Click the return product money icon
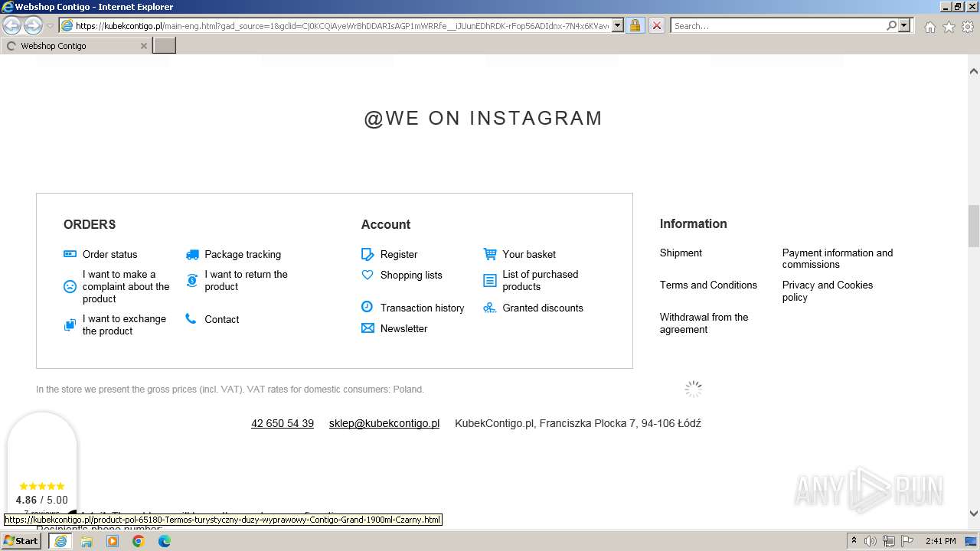This screenshot has width=980, height=551. coord(191,281)
